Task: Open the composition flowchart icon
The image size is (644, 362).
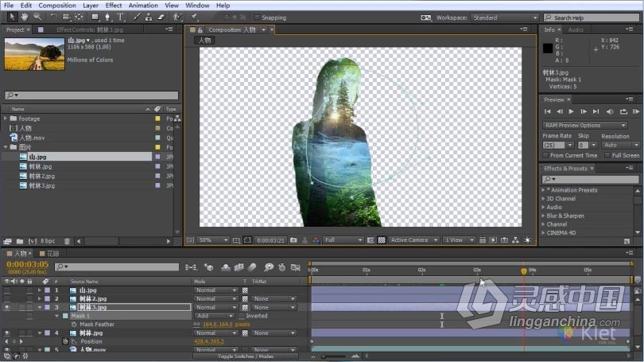Action: coord(515,240)
